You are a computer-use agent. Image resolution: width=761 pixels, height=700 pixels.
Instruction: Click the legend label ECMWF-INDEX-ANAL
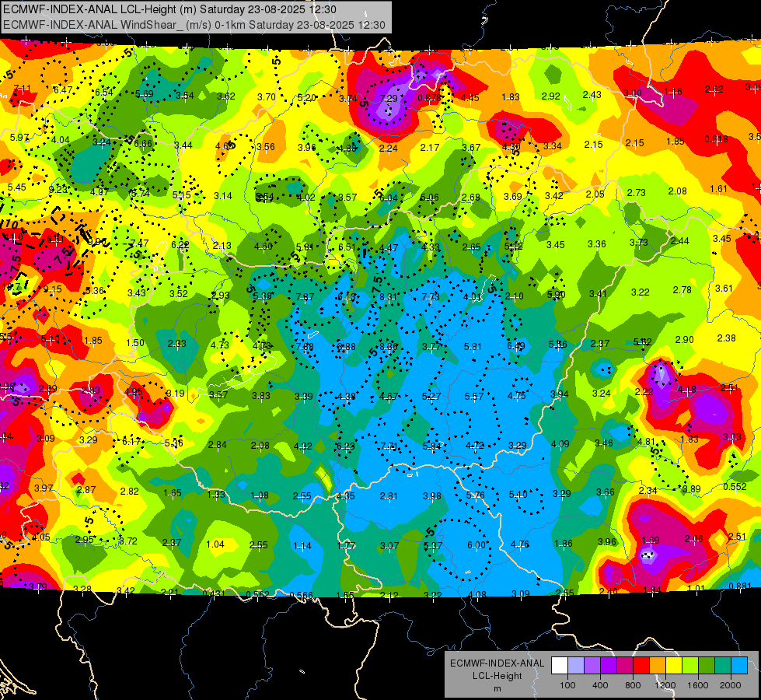pyautogui.click(x=497, y=663)
